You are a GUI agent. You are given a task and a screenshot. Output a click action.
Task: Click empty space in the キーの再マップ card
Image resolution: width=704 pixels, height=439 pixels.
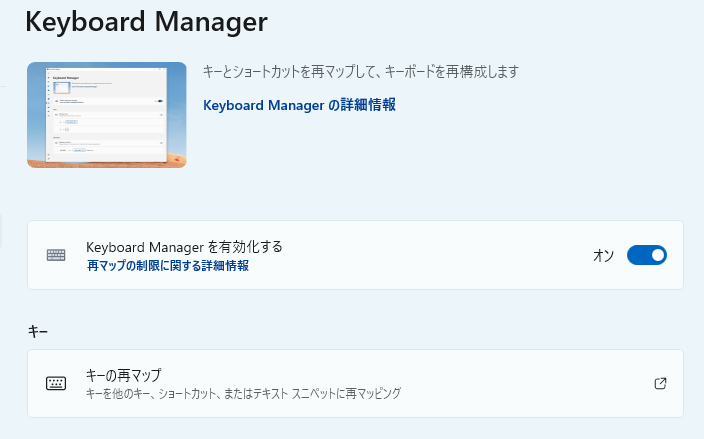(520, 383)
